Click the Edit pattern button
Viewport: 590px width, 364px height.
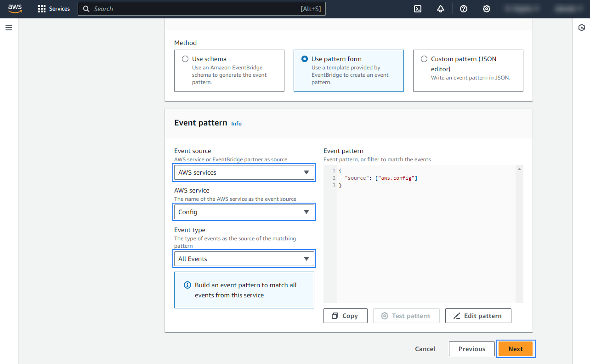click(478, 316)
